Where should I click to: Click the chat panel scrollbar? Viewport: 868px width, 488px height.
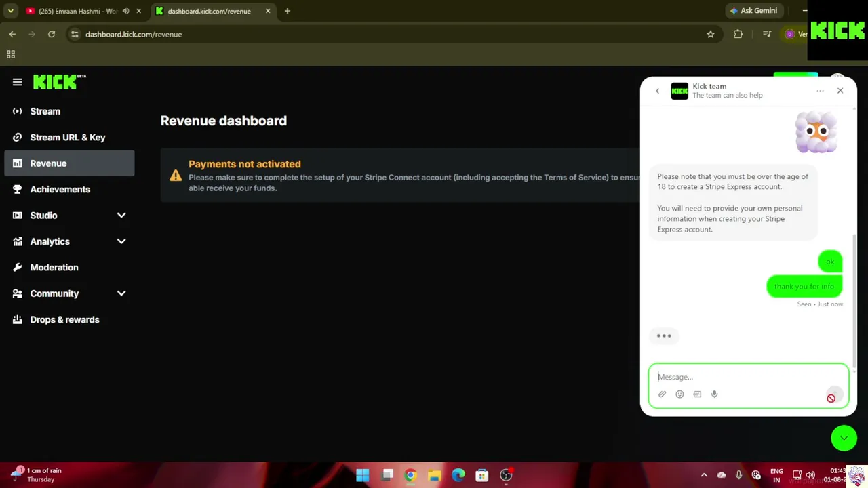coord(854,302)
